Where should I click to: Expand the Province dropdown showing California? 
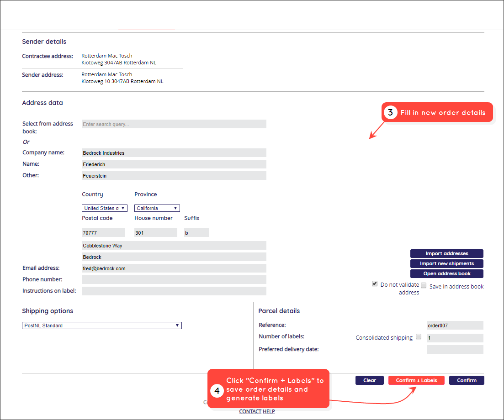tap(157, 208)
